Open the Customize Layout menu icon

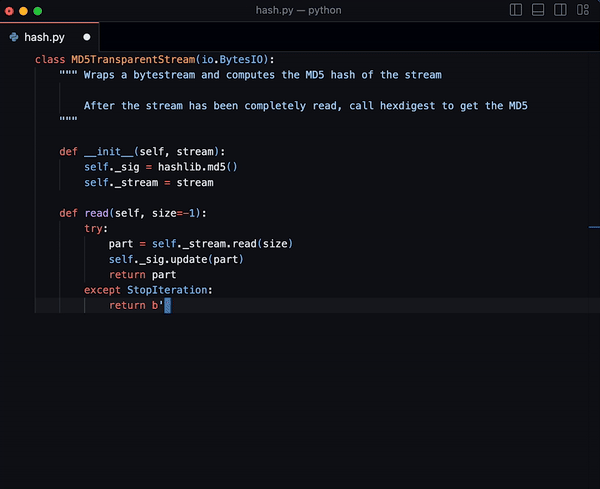582,10
